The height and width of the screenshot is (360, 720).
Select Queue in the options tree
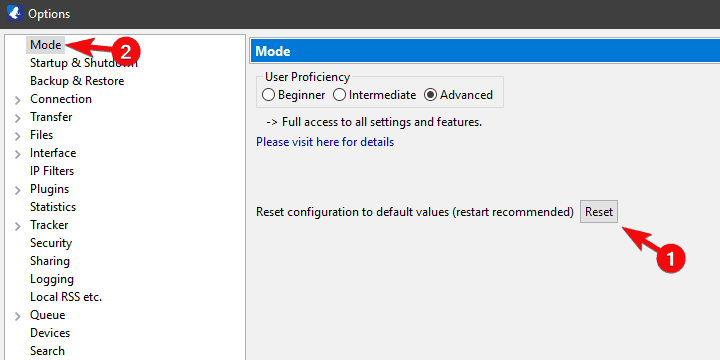point(47,315)
